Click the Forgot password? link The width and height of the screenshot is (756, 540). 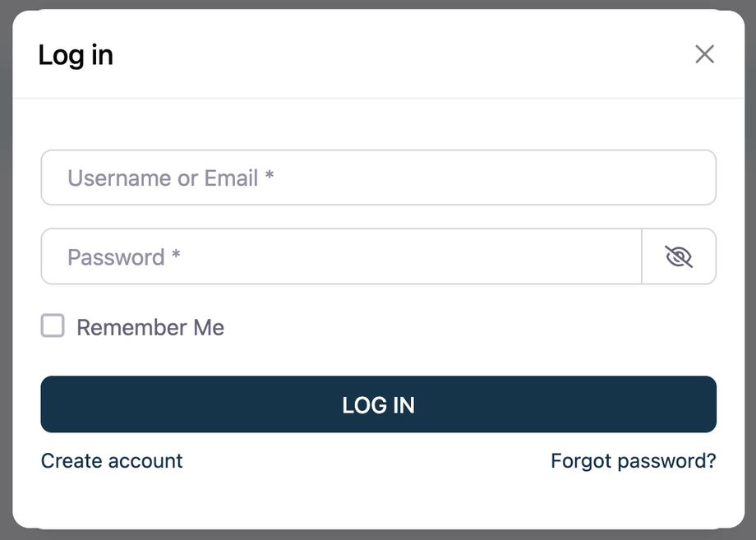click(633, 461)
